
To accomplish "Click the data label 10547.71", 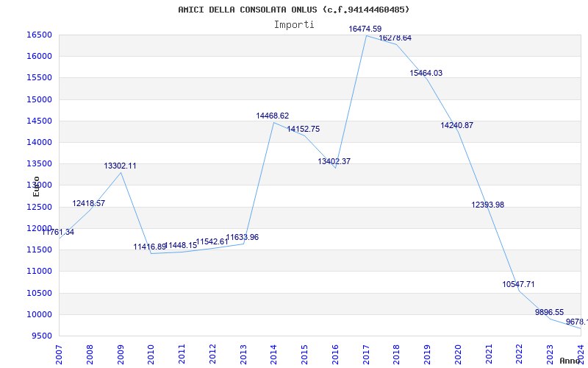I will (518, 284).
